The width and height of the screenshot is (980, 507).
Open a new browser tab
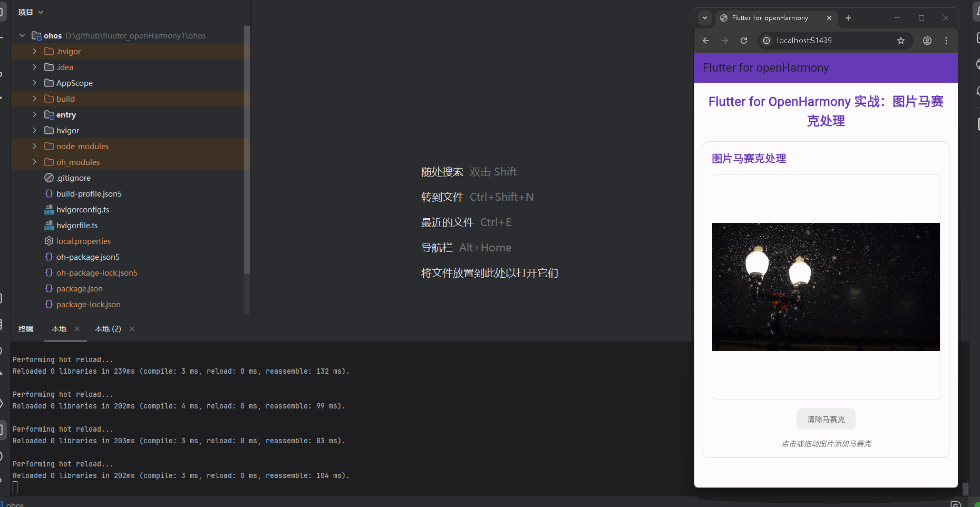(848, 18)
